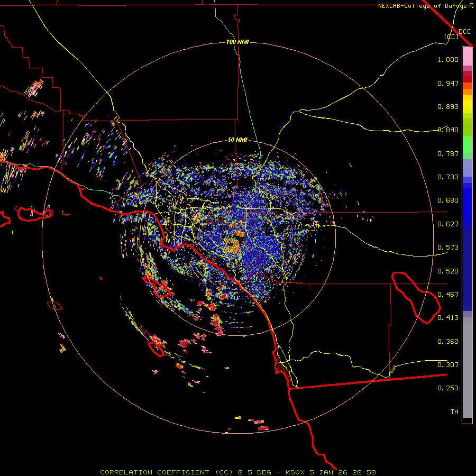Click the 0.680 value on the color scale
Image resolution: width=476 pixels, height=476 pixels.
448,200
